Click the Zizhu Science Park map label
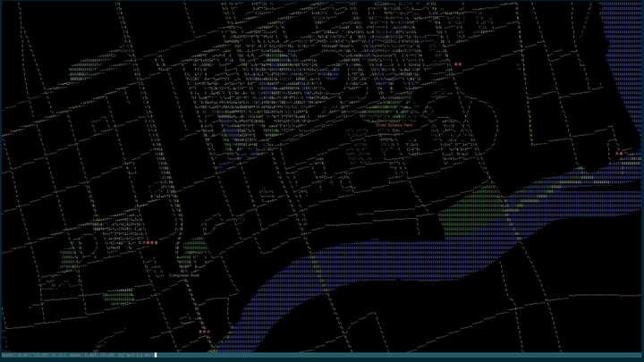This screenshot has width=644, height=362. tap(394, 126)
